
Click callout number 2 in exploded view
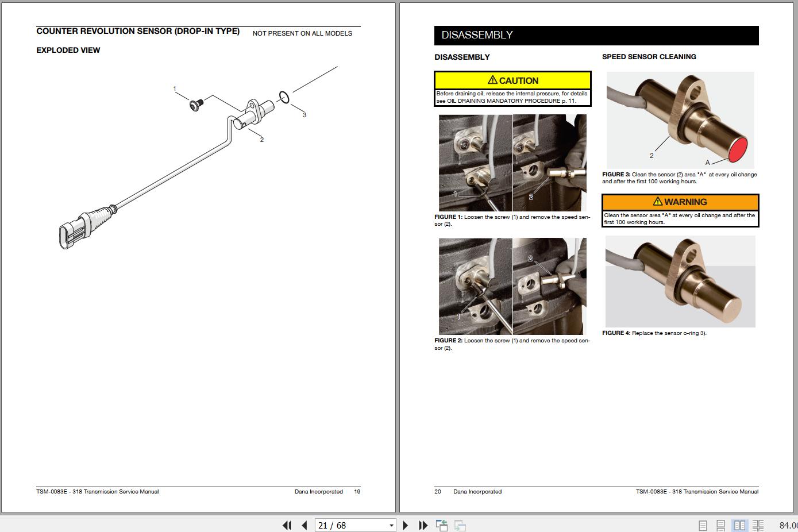262,140
